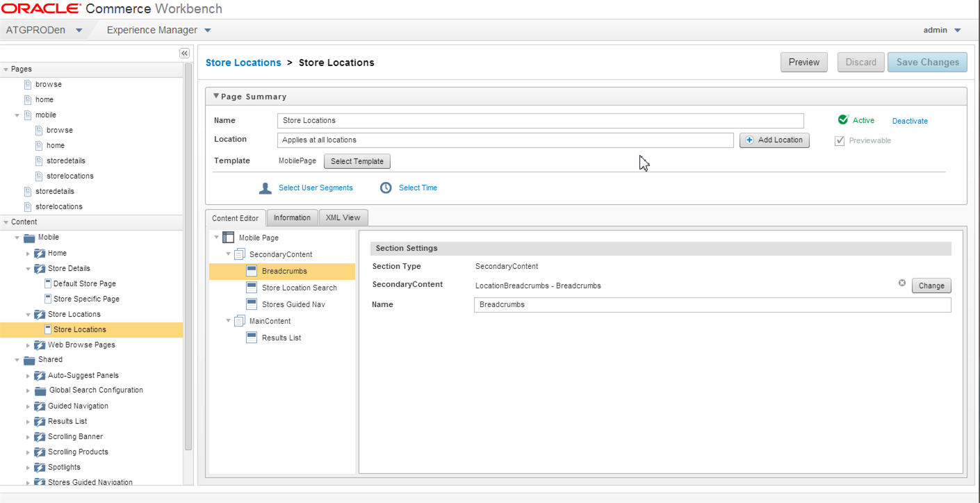The image size is (980, 503).
Task: Click the page icon next to top-level 'browse'
Action: (x=28, y=84)
